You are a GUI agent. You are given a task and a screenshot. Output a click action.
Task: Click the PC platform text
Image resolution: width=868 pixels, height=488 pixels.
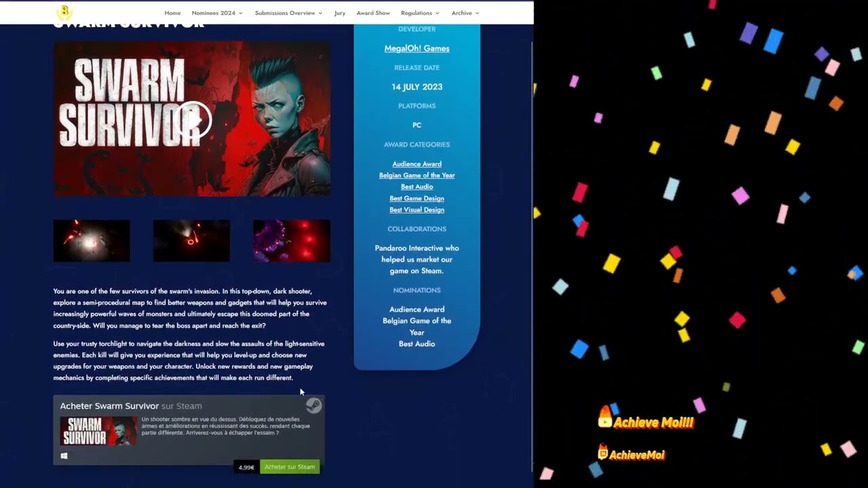click(x=417, y=125)
